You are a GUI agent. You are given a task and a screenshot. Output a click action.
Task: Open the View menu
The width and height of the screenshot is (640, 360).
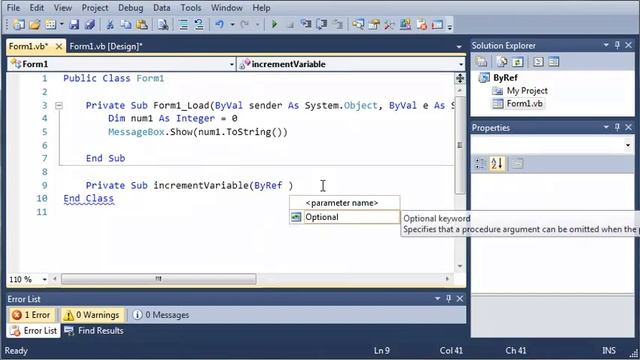pyautogui.click(x=63, y=8)
